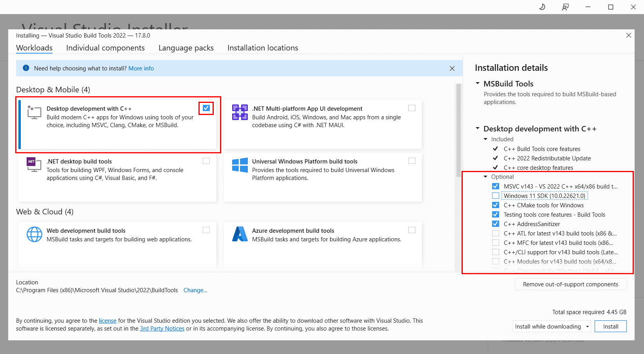The height and width of the screenshot is (354, 644).
Task: Check C++ MFC for latest v143
Action: [496, 243]
